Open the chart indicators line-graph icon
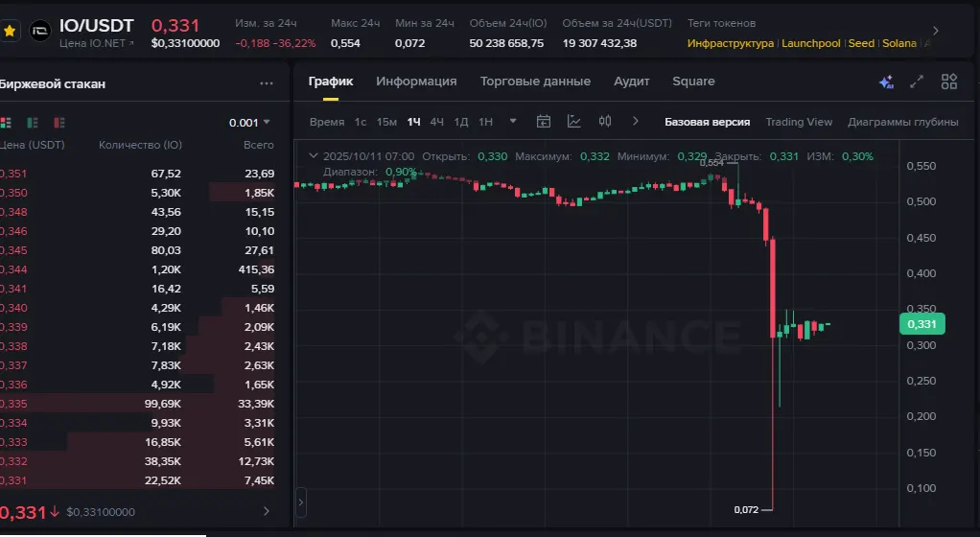 click(x=574, y=122)
